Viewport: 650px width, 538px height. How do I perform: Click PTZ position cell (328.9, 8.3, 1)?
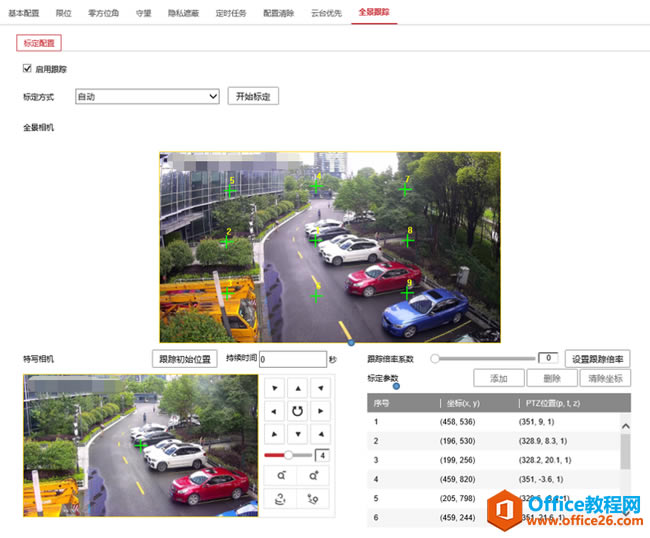(x=543, y=441)
